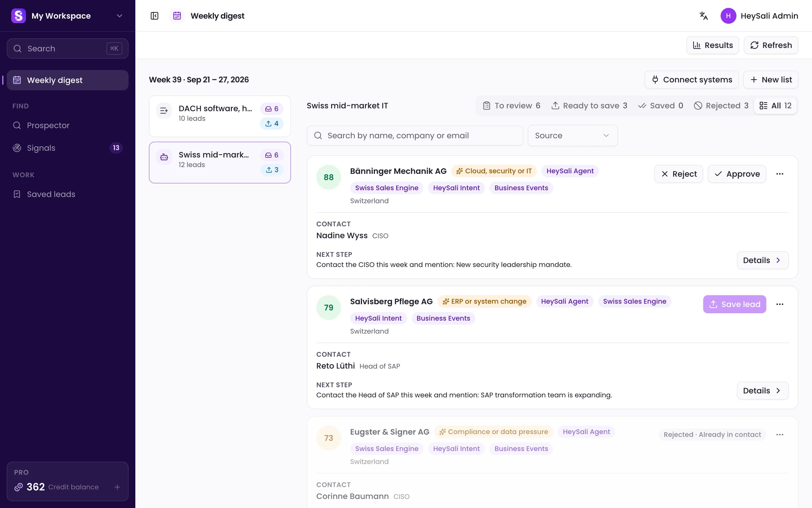
Task: Click Swiss list to-review count 6
Action: (x=272, y=155)
